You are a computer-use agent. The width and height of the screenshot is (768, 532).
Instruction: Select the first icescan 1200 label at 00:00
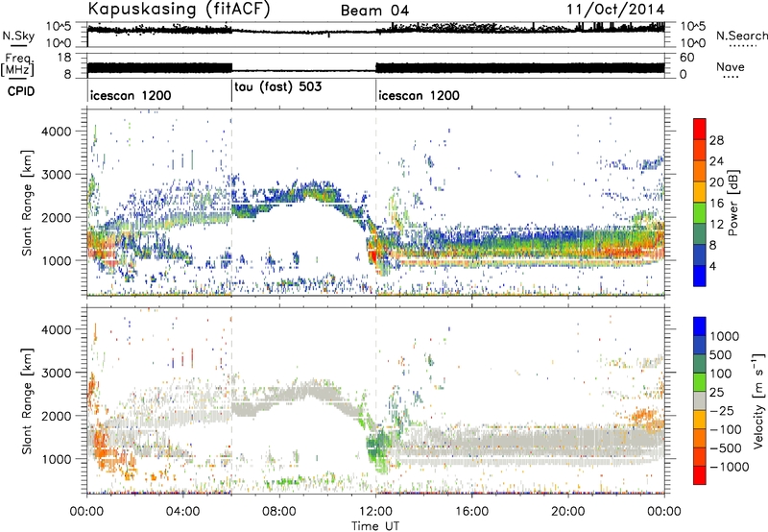coord(131,95)
